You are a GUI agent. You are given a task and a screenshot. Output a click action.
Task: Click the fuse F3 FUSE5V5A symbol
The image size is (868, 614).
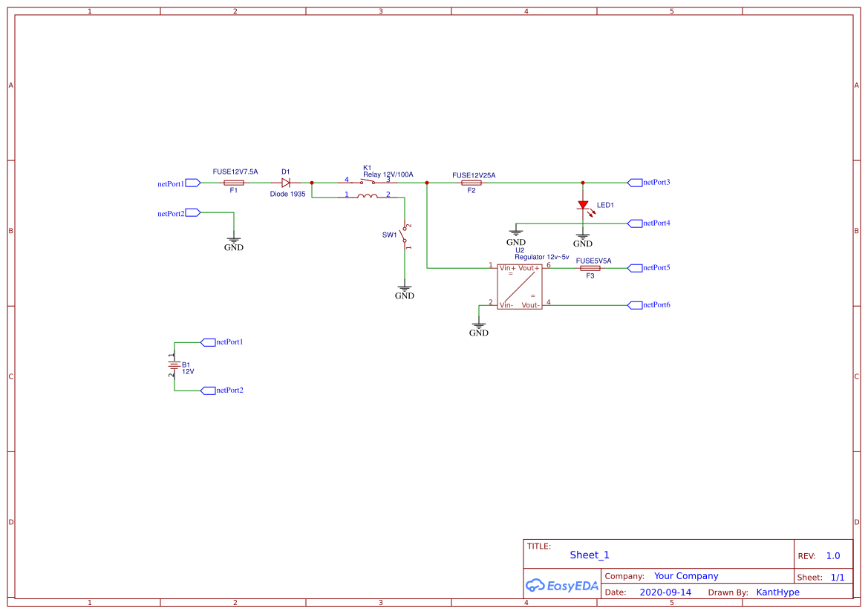590,268
